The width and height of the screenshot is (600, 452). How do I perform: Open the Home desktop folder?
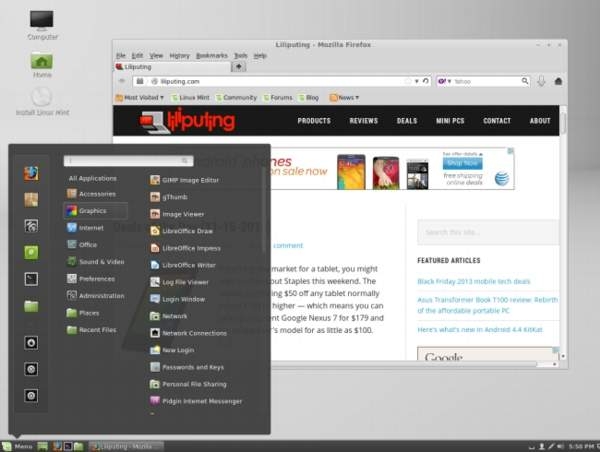pos(42,65)
